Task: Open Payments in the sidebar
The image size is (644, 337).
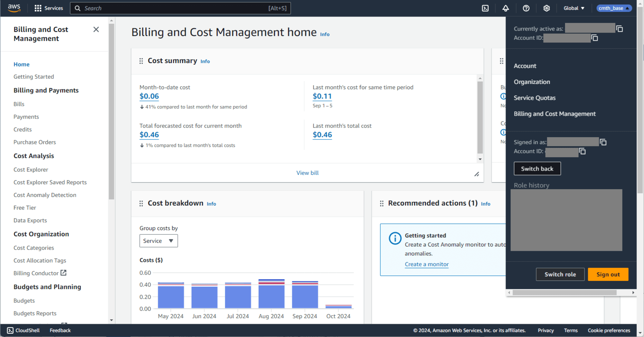Action: [x=26, y=117]
